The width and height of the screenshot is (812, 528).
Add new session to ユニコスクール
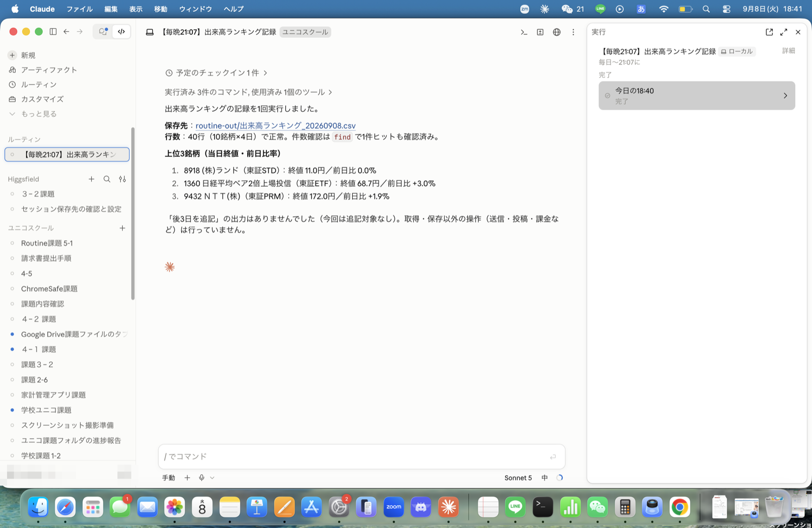coord(122,228)
